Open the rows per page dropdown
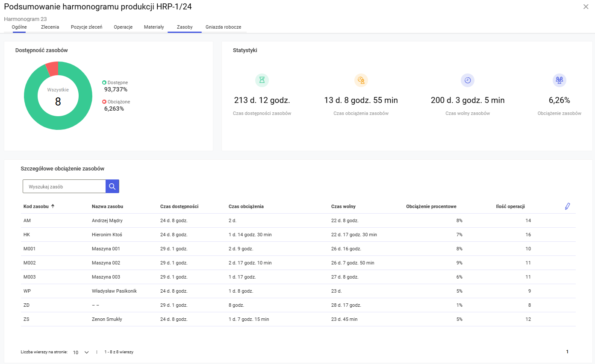The height and width of the screenshot is (364, 595). [x=81, y=352]
